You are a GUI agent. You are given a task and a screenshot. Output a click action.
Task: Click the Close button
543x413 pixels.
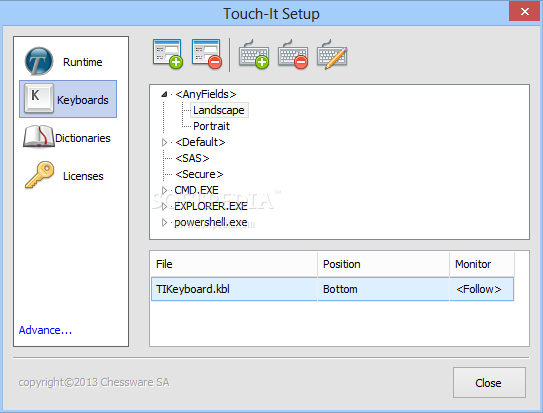pos(489,383)
